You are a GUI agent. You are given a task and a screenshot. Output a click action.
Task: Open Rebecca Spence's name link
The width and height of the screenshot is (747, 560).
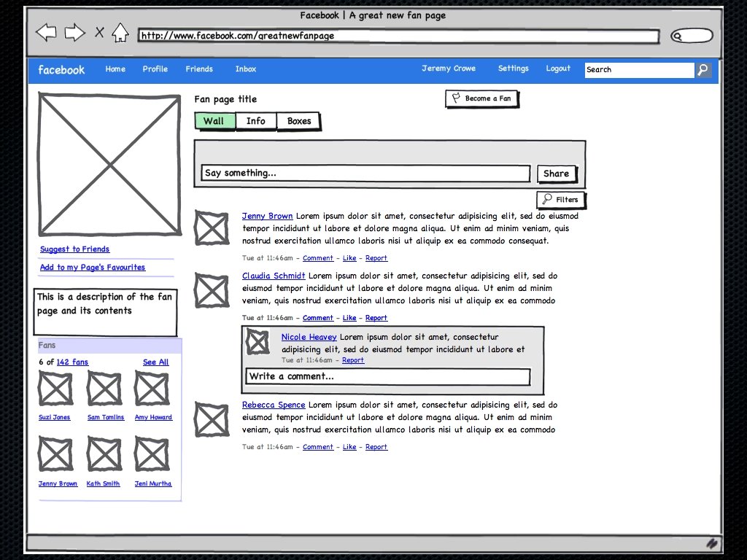pyautogui.click(x=274, y=405)
